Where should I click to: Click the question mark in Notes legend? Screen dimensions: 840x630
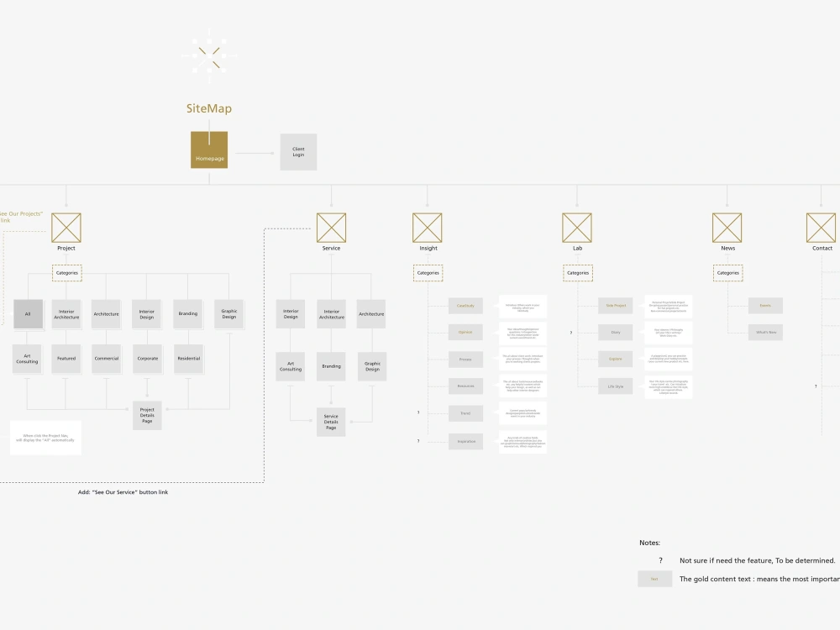pos(660,560)
